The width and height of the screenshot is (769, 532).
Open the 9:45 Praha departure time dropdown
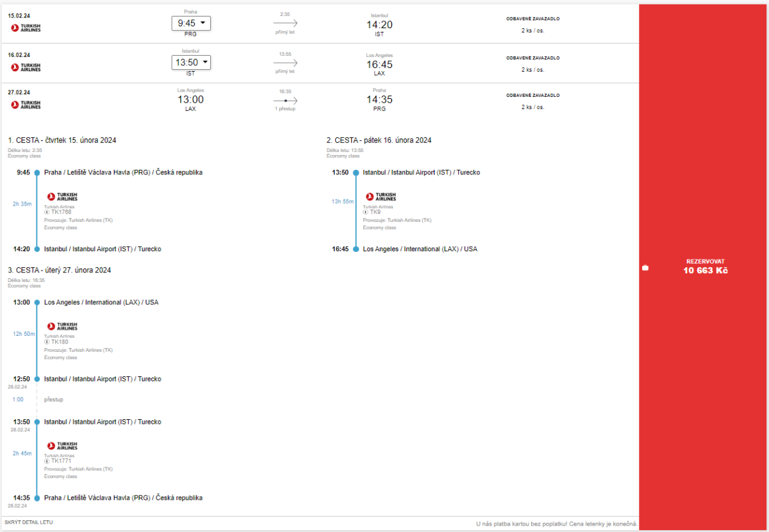(x=190, y=23)
